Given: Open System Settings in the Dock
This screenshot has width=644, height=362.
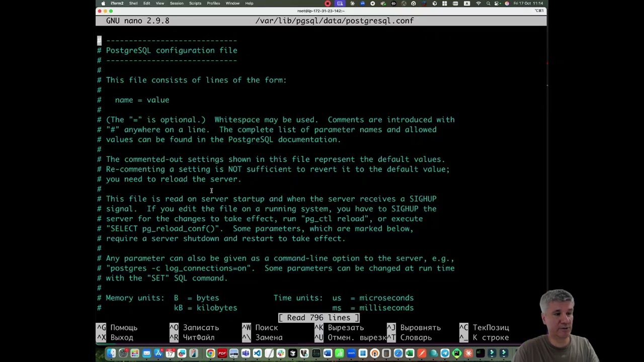Looking at the screenshot, I should 123,353.
